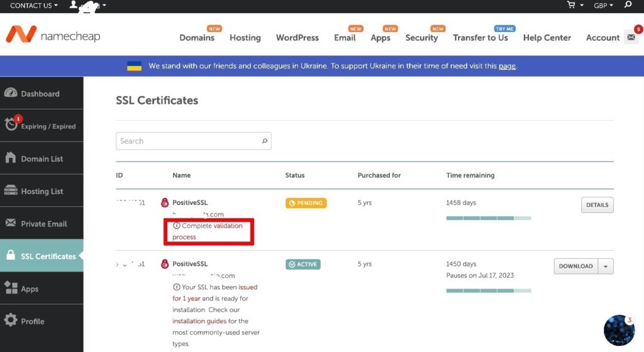This screenshot has height=352, width=644.
Task: Open the chat bubble widget
Action: click(619, 330)
